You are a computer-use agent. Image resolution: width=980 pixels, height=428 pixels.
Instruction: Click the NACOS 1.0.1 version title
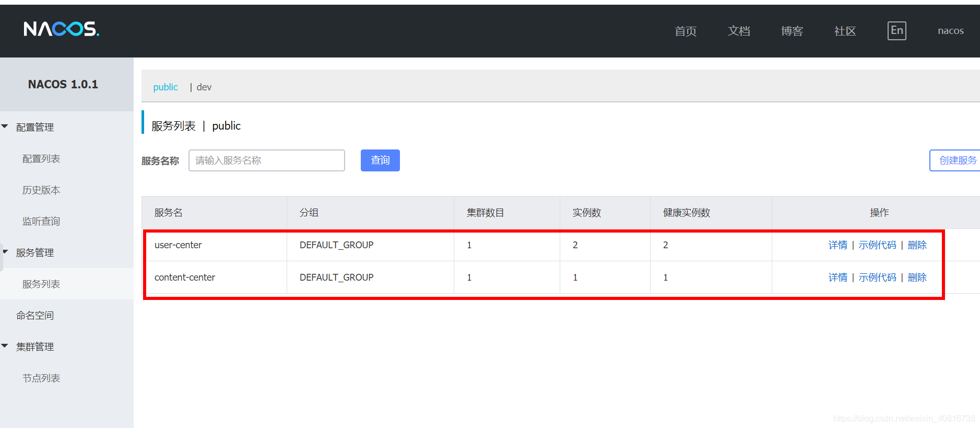(63, 84)
